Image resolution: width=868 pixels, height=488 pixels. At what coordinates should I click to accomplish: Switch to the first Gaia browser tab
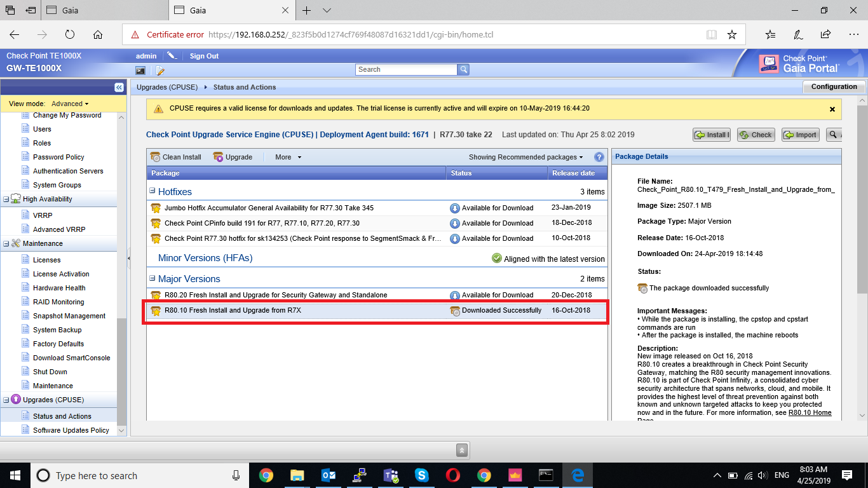105,10
